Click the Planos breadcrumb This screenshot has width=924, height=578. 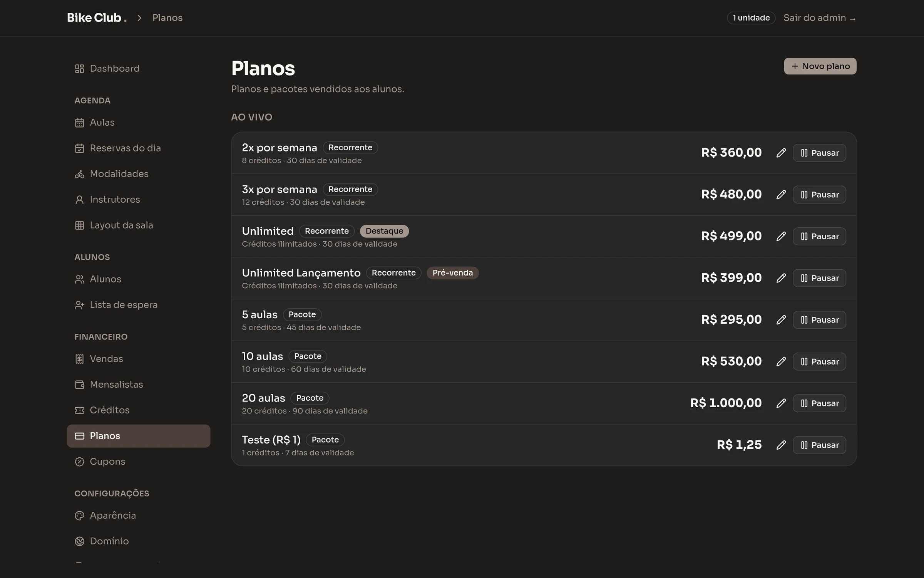(x=167, y=18)
